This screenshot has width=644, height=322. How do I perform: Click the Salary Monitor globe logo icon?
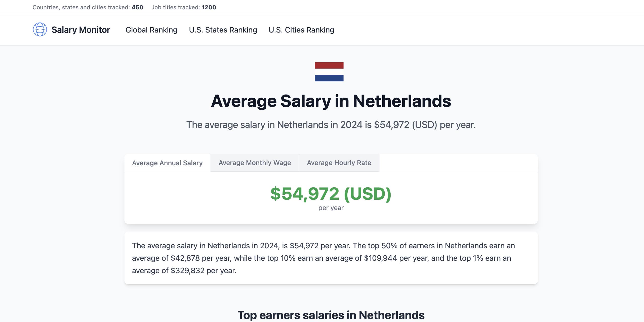point(40,30)
